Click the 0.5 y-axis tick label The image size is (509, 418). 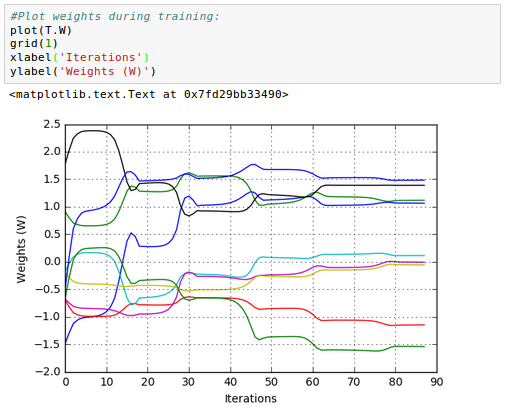[x=52, y=235]
